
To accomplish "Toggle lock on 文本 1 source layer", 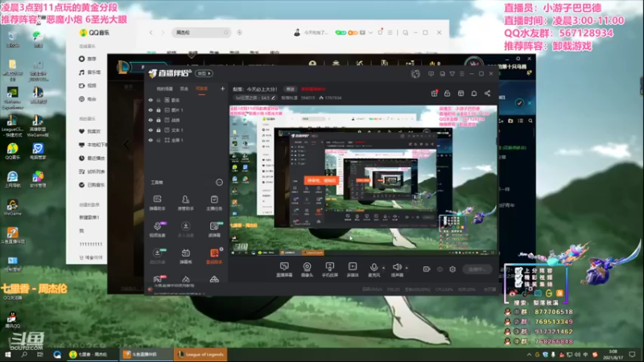I will tap(159, 130).
